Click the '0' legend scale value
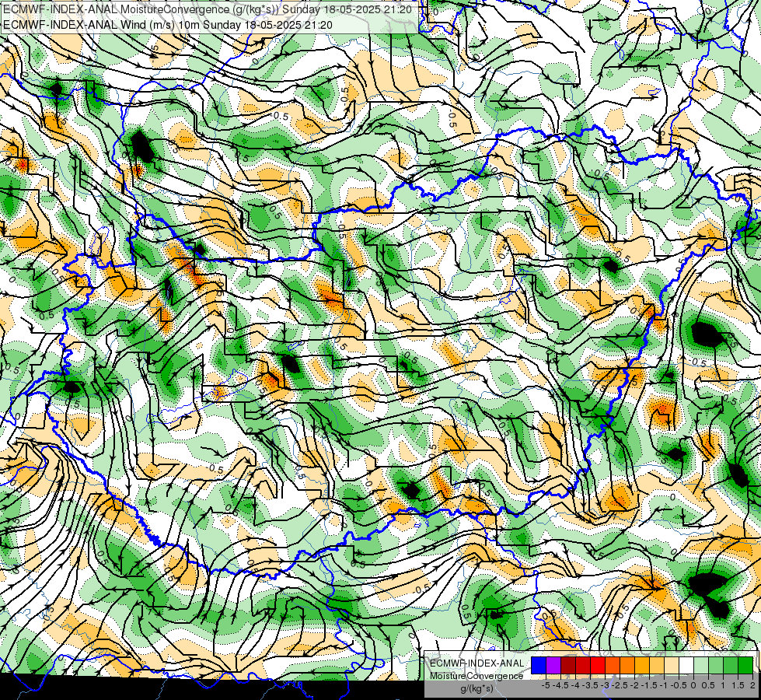 [x=693, y=685]
